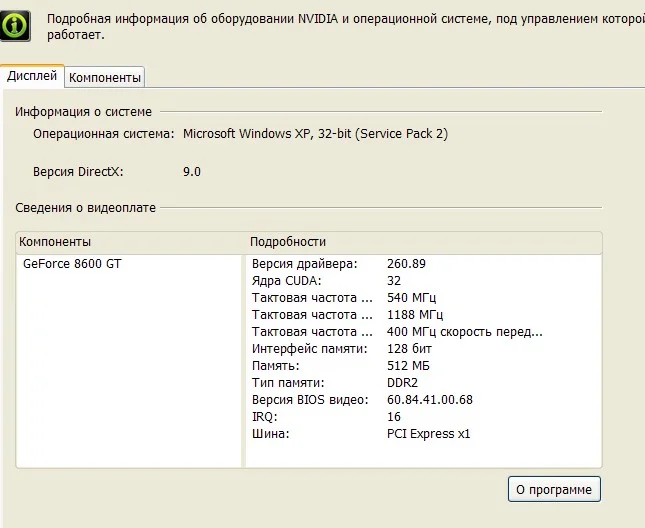Click the Компоненты column header
Viewport: 645px width, 528px height.
[55, 241]
